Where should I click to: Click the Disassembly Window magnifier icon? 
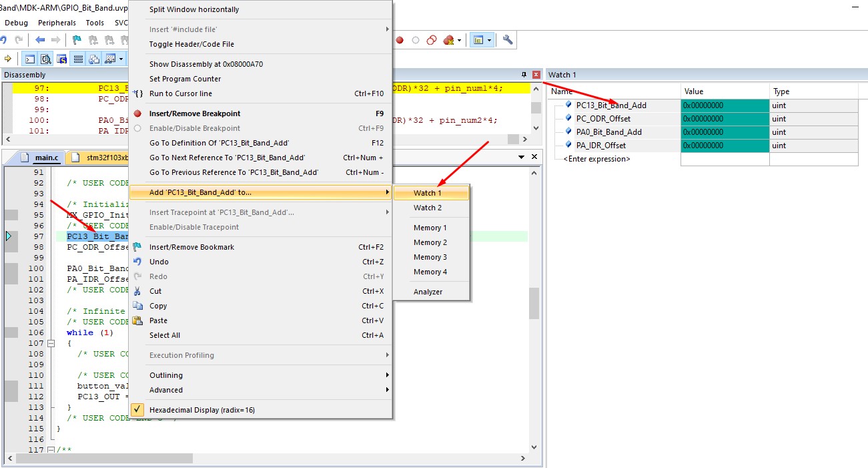(46, 59)
